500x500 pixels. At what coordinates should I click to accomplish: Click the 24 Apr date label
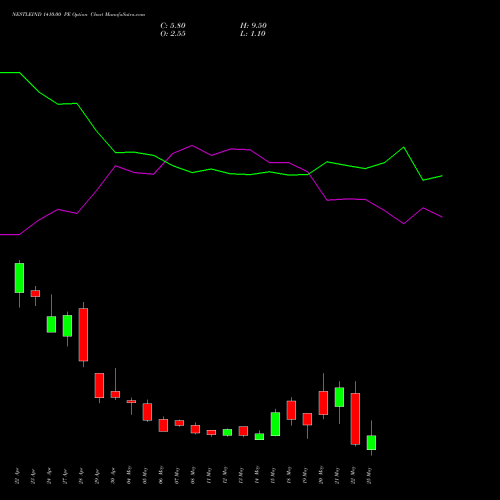tap(49, 476)
